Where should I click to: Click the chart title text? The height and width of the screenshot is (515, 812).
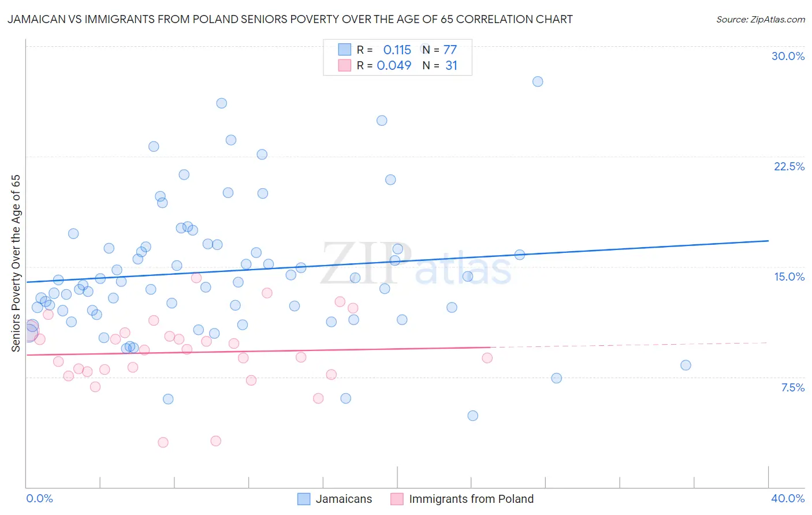pyautogui.click(x=290, y=19)
